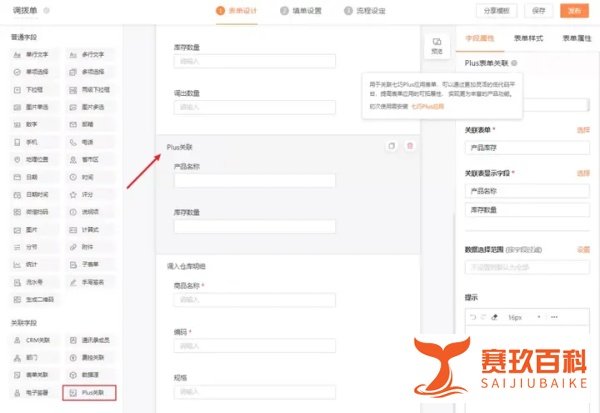The image size is (600, 413).
Task: Add the 电话 phone field
Action: pos(90,142)
